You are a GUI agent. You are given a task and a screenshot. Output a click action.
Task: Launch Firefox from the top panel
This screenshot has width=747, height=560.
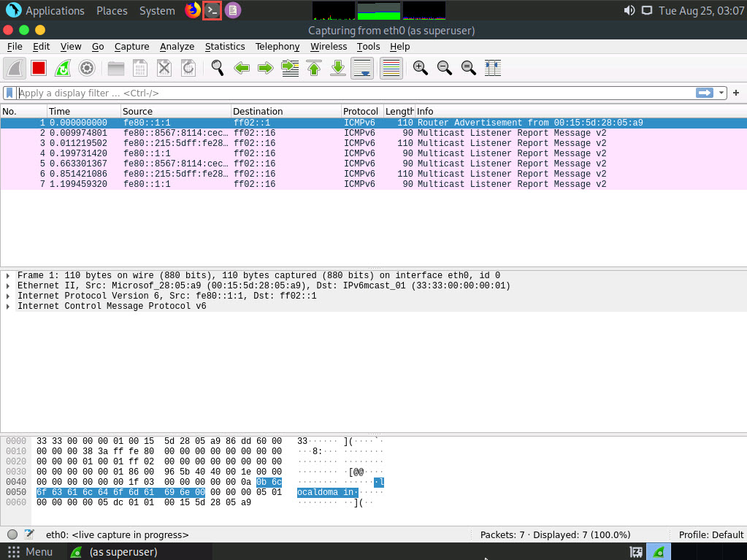click(193, 10)
